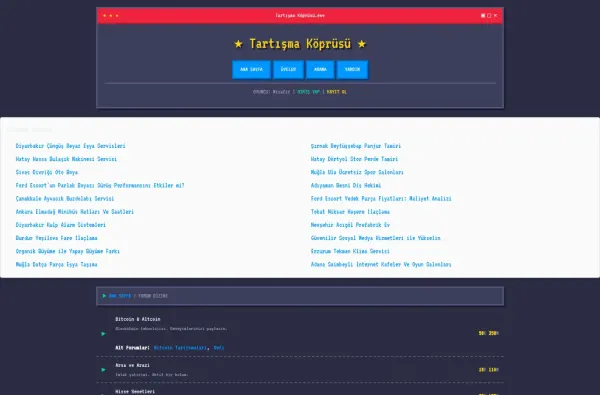This screenshot has height=395, width=600.
Task: Open Diyarbakır Çüngüş Beyaz Eşya Servisleri link
Action: pos(70,146)
